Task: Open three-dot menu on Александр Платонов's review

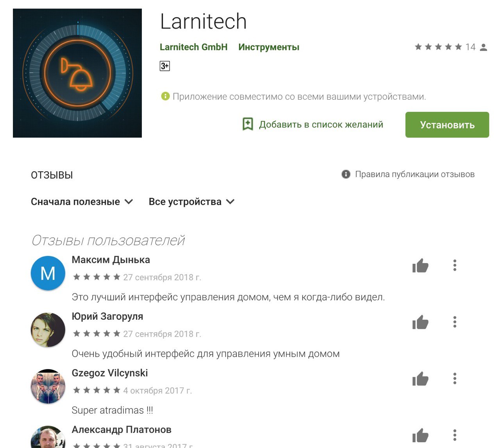Action: coord(455,435)
